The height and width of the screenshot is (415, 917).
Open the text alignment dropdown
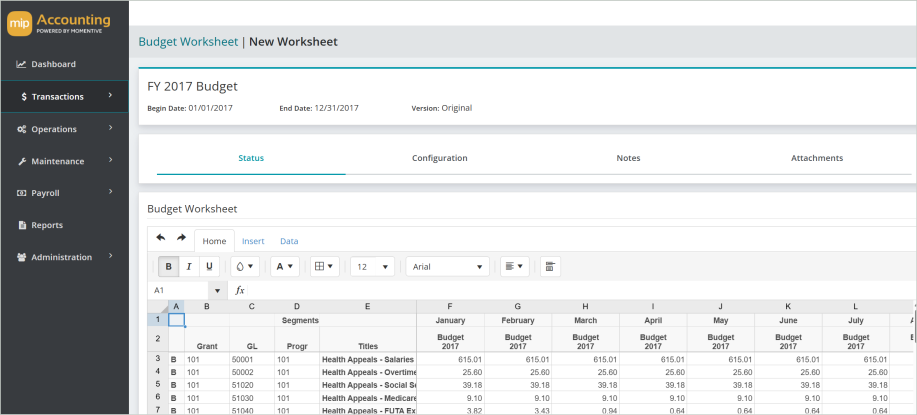click(x=514, y=266)
